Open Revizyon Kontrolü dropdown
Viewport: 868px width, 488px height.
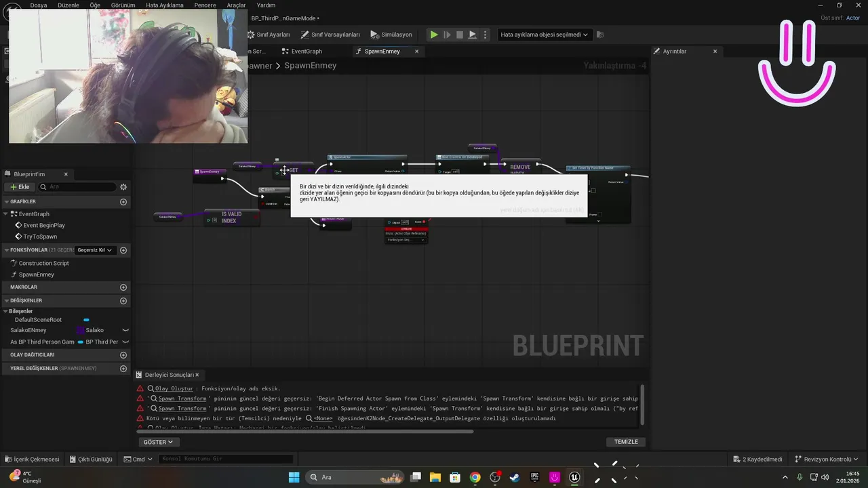point(827,460)
